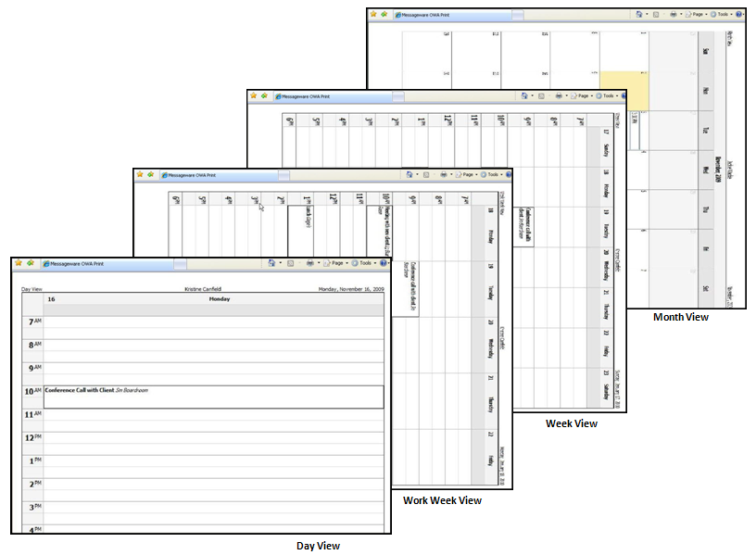
Task: Click Add to Favorites star in Week View window
Action: pos(264,95)
